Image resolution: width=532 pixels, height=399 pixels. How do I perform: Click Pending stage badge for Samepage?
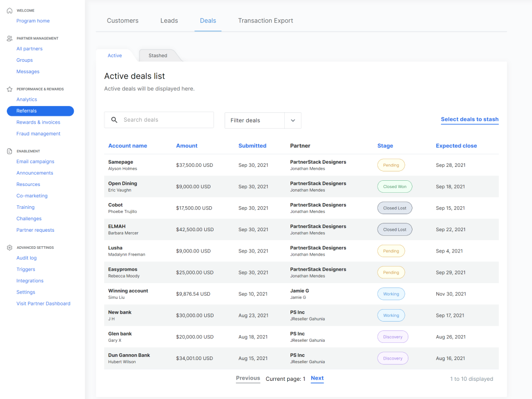tap(391, 165)
